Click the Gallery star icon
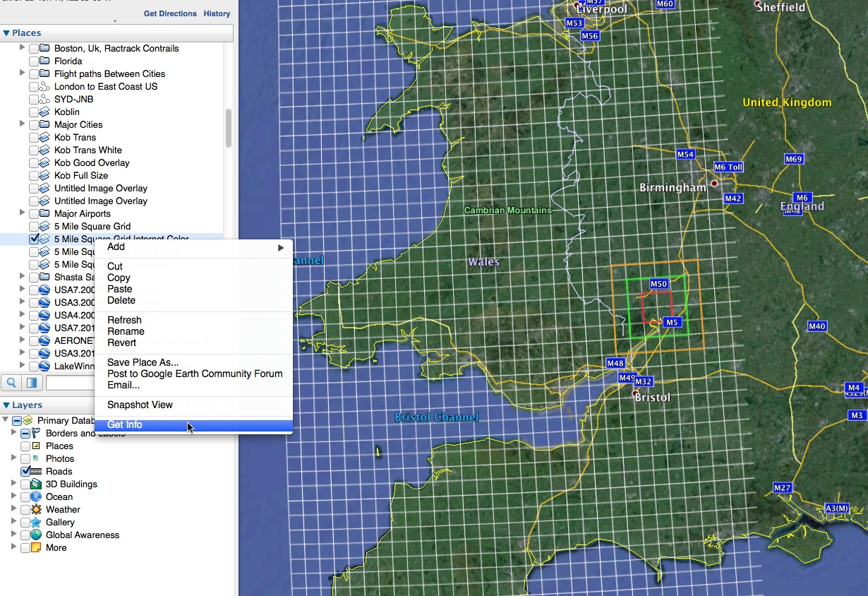This screenshot has height=596, width=868. [x=36, y=522]
